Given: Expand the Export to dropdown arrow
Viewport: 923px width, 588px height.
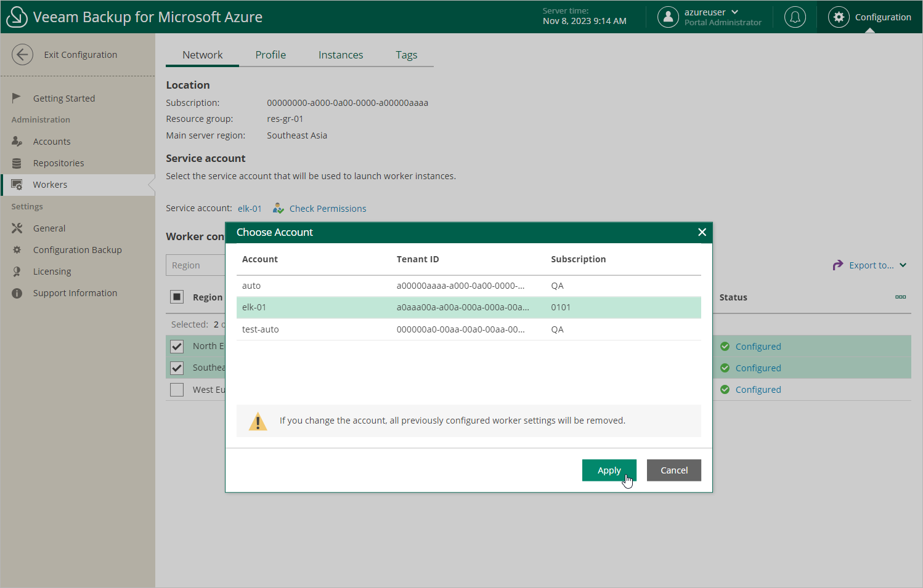Looking at the screenshot, I should tap(903, 265).
